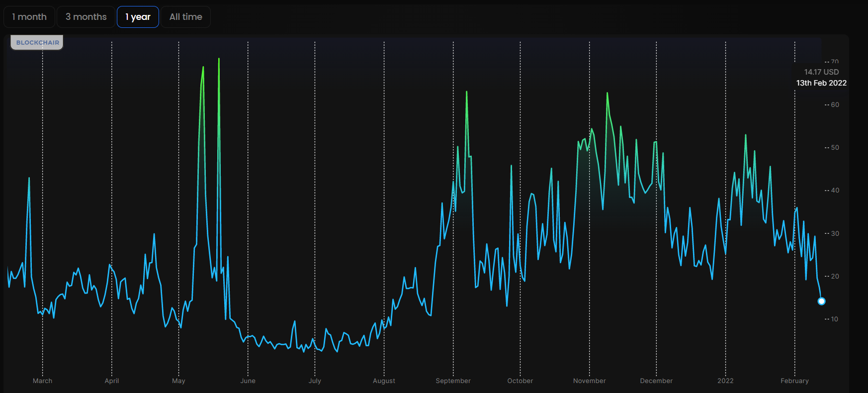The width and height of the screenshot is (868, 393).
Task: Click the 13th Feb 2022 tooltip date
Action: click(821, 83)
